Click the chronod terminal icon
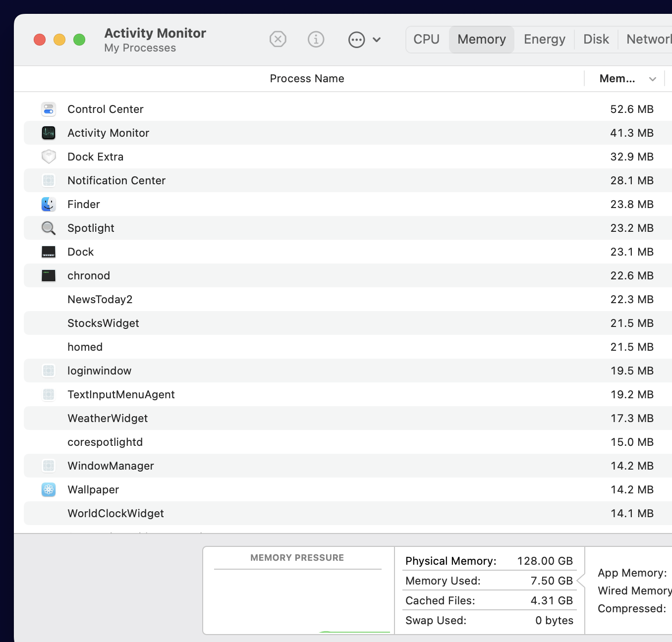The width and height of the screenshot is (672, 642). point(49,275)
